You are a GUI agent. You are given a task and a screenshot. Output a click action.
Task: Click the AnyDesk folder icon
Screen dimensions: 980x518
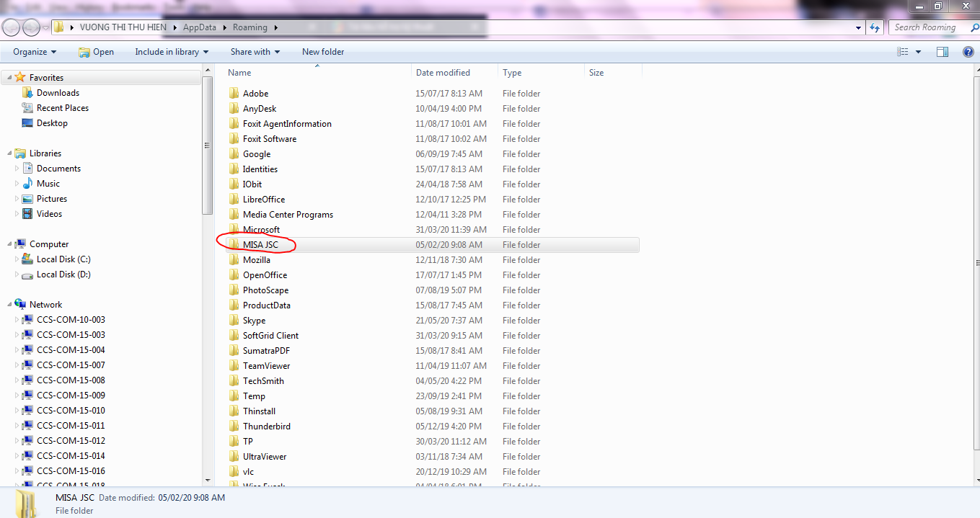coord(234,109)
